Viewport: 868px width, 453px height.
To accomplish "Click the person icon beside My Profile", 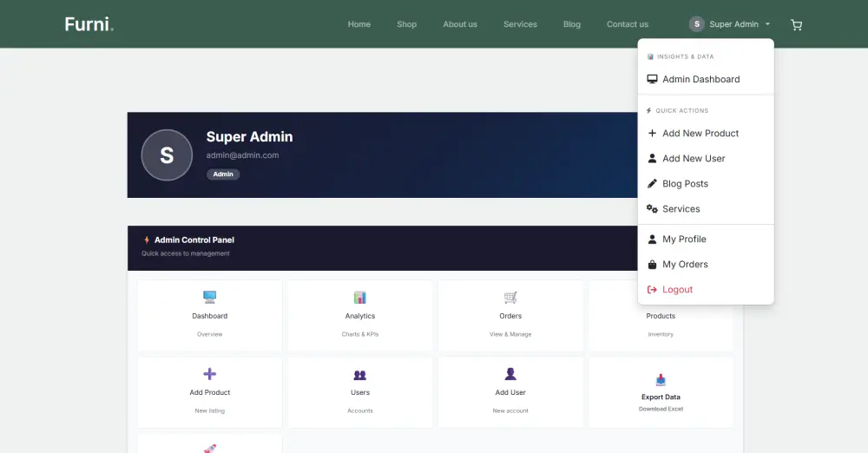I will click(652, 240).
